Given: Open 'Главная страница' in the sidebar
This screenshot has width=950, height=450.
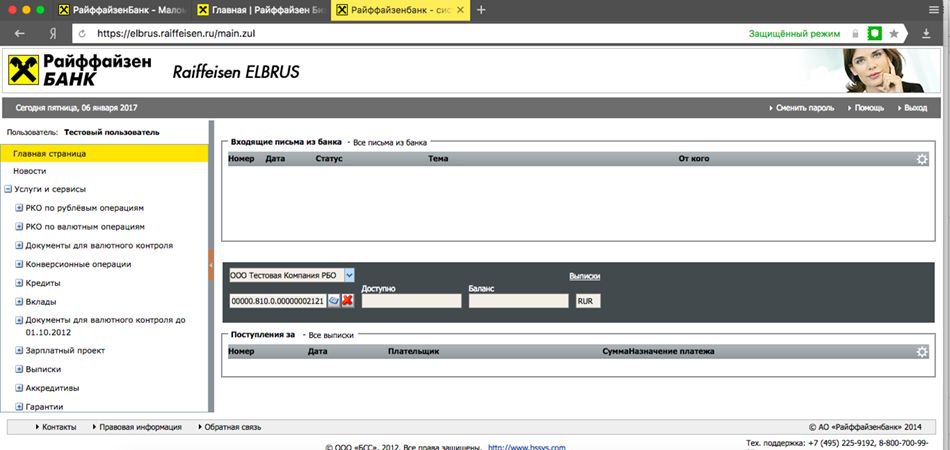Looking at the screenshot, I should pos(104,154).
